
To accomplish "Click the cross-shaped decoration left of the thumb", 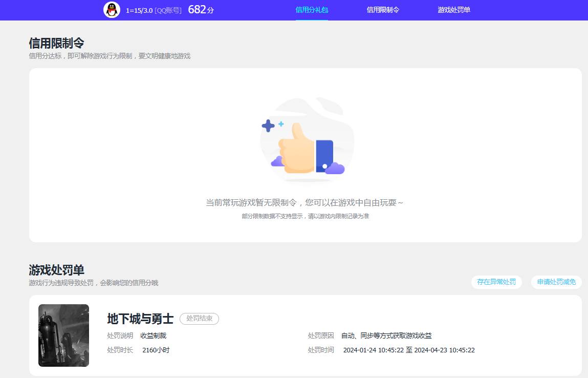I will point(268,124).
